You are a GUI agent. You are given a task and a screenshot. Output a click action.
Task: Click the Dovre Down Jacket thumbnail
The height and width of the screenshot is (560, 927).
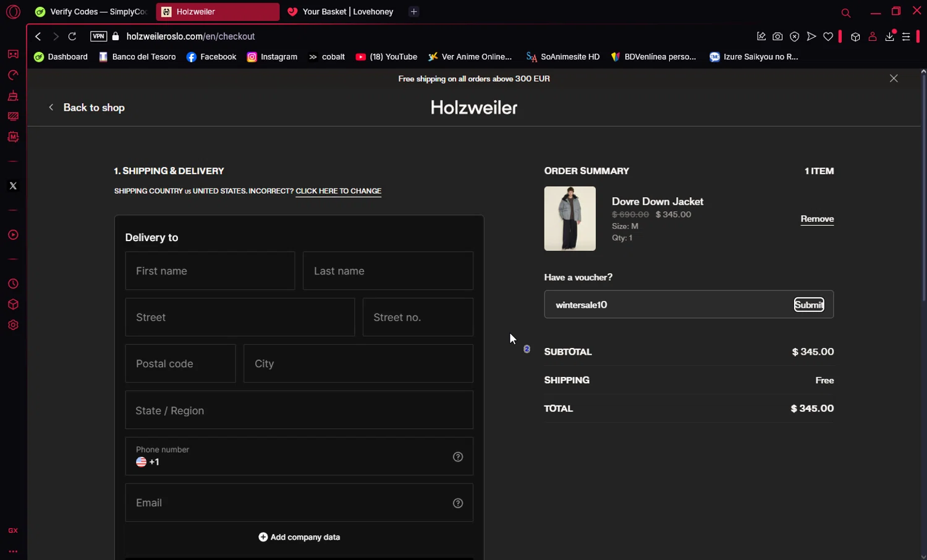570,219
